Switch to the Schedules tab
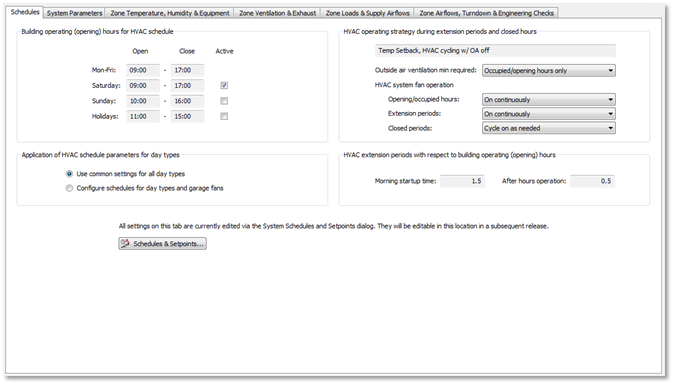 pos(25,12)
